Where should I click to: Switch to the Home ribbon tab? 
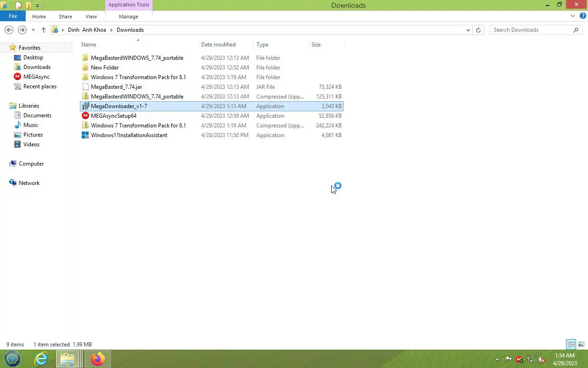39,16
